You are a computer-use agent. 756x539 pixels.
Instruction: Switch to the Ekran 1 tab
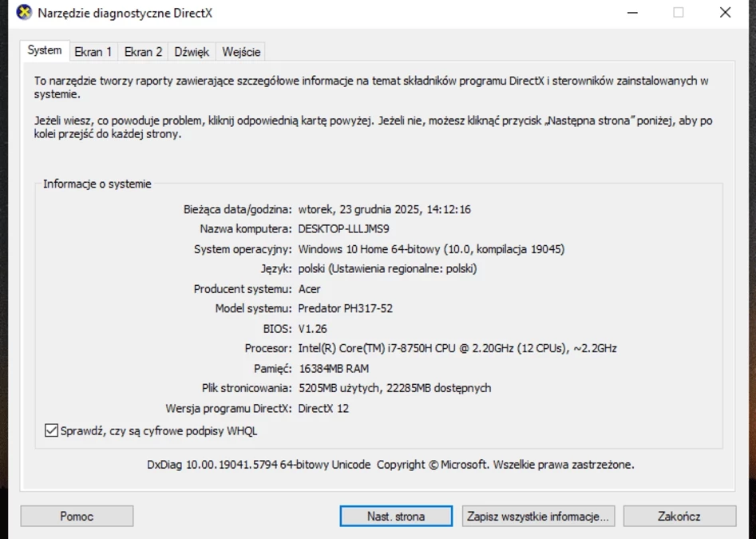[x=93, y=52]
